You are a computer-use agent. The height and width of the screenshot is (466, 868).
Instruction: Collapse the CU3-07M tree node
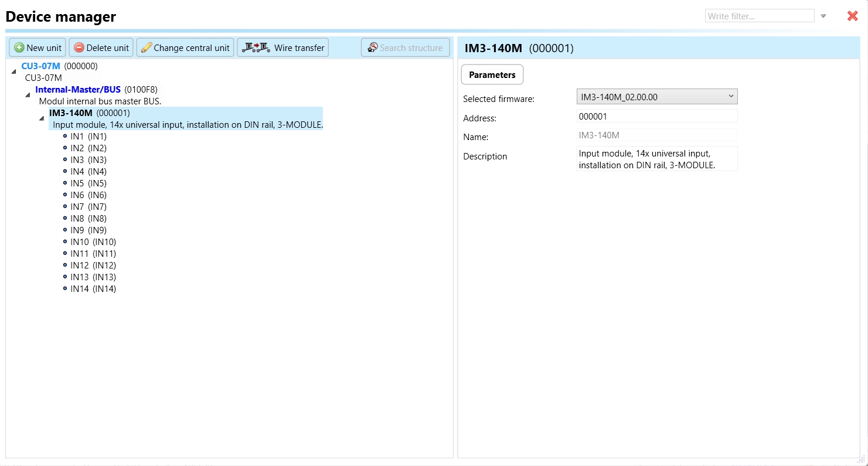click(x=14, y=72)
